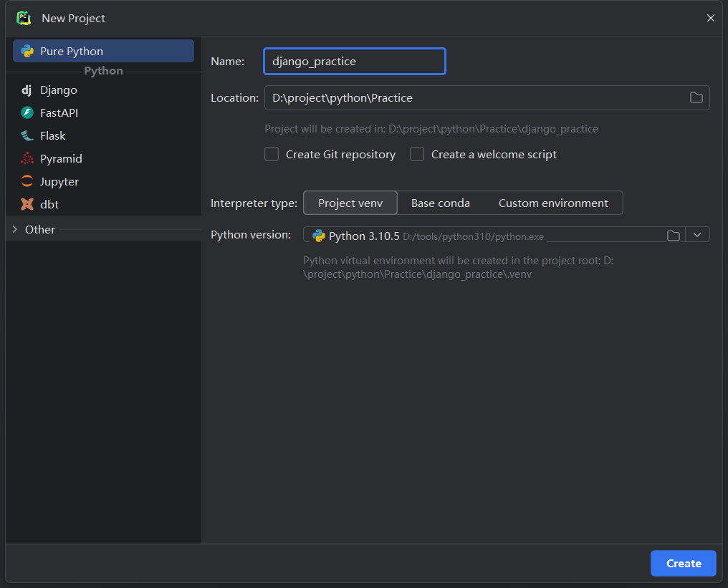Click the 'New Project' title text
Image resolution: width=728 pixels, height=588 pixels.
tap(73, 18)
